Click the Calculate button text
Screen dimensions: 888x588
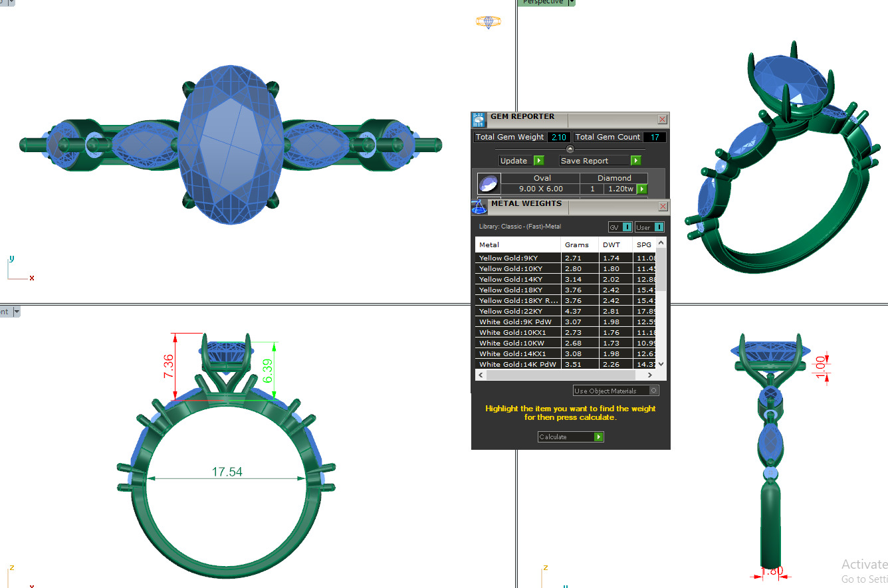tap(553, 437)
